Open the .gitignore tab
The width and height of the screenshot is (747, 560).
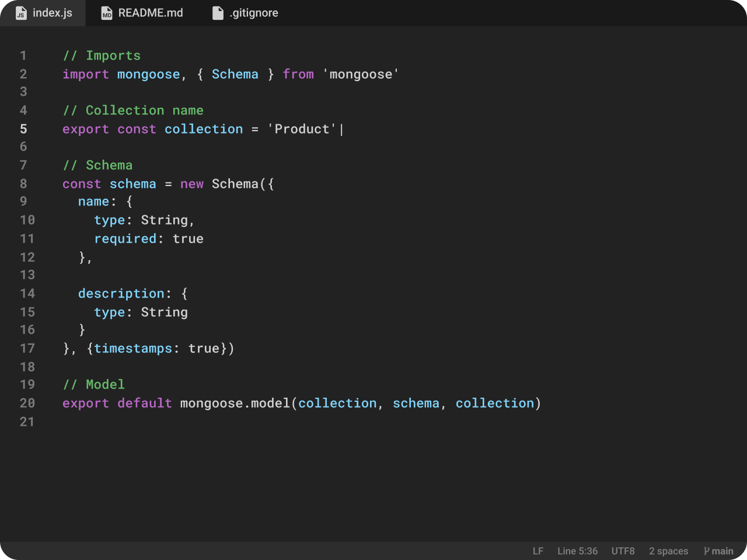pos(253,13)
